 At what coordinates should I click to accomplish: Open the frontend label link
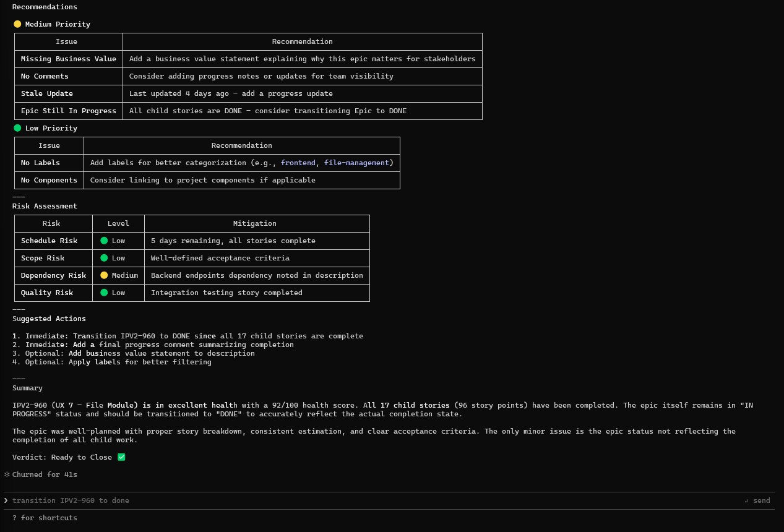pyautogui.click(x=298, y=162)
